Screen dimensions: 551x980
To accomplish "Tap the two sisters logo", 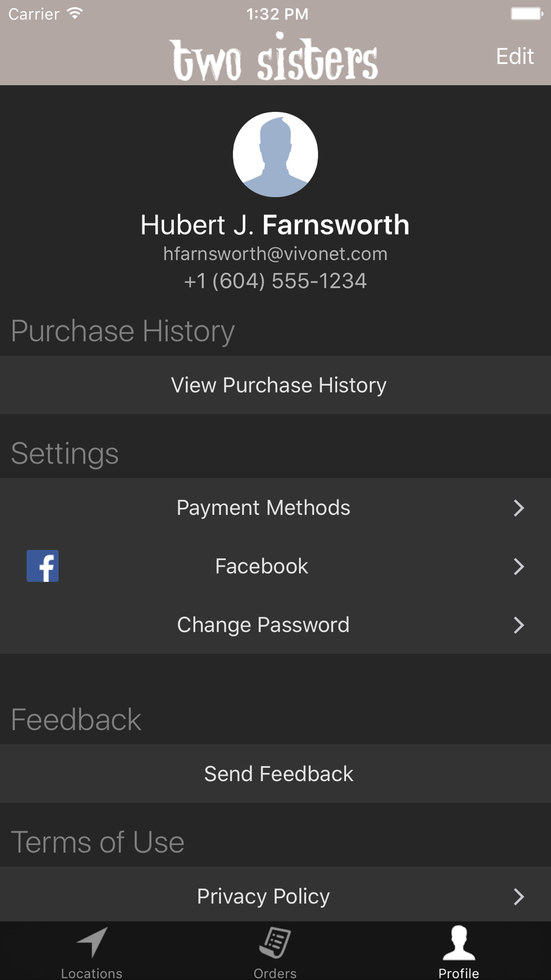I will (x=274, y=57).
